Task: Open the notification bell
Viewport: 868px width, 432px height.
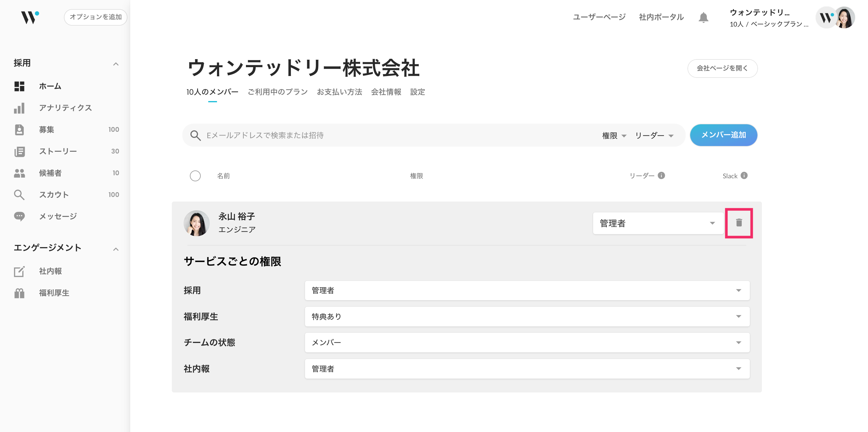Action: [x=703, y=17]
